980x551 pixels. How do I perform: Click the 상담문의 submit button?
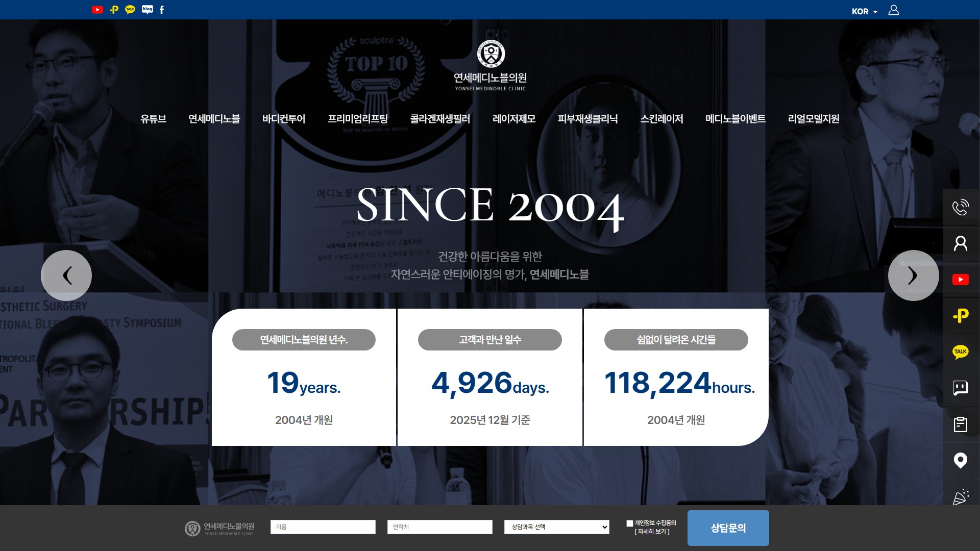[x=728, y=528]
